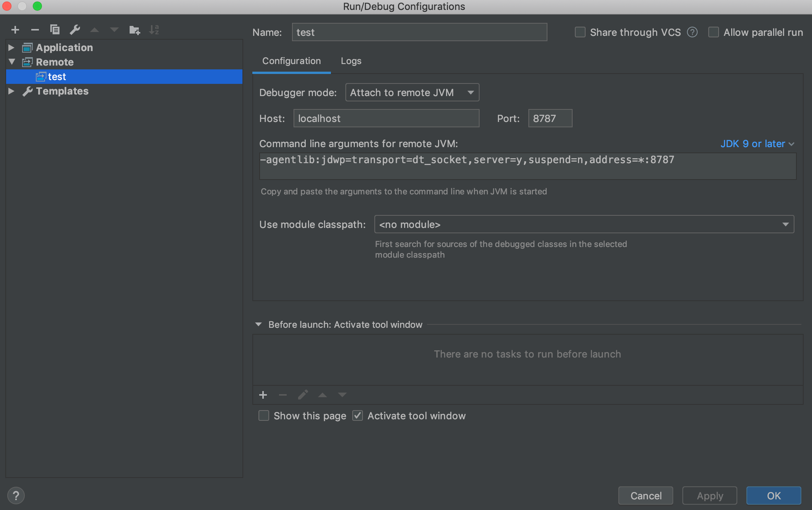Copy the selected configuration
This screenshot has width=812, height=510.
pos(55,30)
